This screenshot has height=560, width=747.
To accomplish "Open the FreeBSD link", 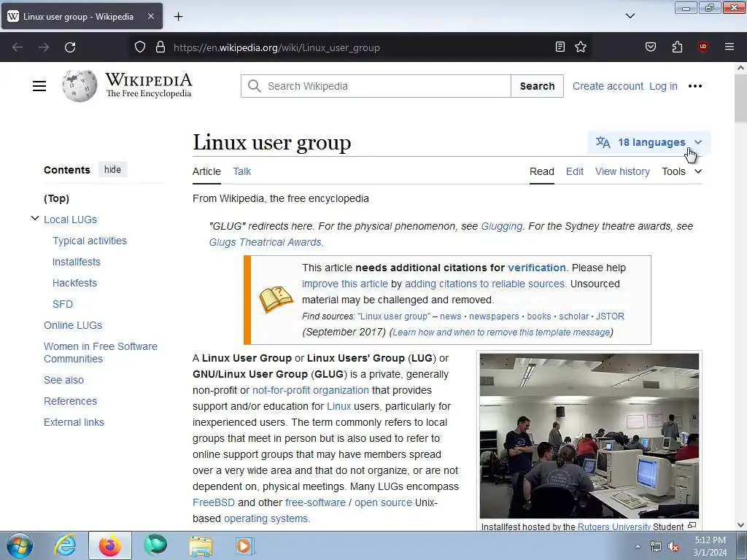I will [x=214, y=502].
